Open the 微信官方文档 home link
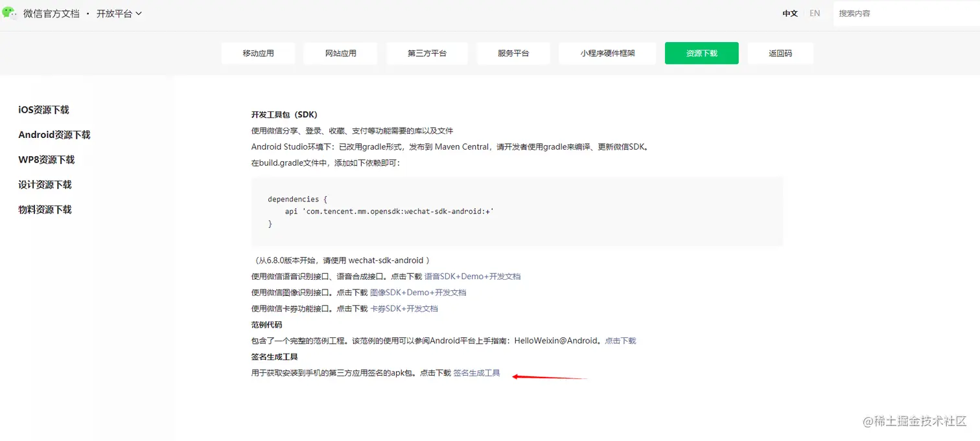Image resolution: width=980 pixels, height=441 pixels. [51, 14]
